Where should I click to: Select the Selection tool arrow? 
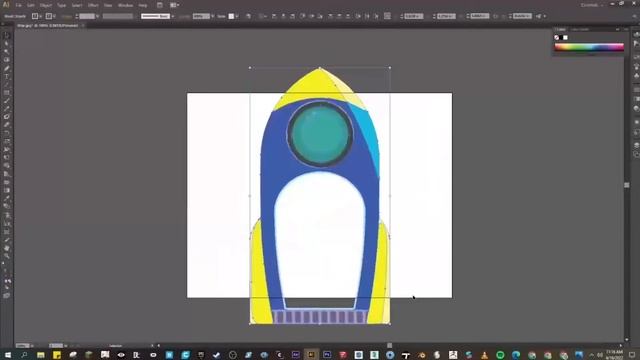[7, 36]
